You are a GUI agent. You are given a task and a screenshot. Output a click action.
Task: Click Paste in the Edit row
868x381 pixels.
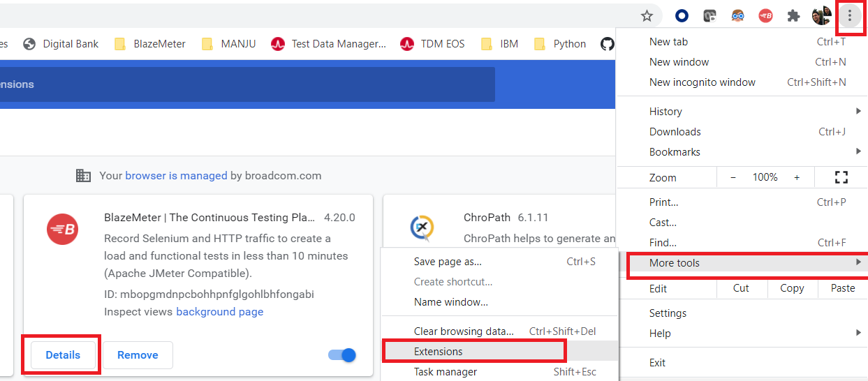click(x=843, y=288)
